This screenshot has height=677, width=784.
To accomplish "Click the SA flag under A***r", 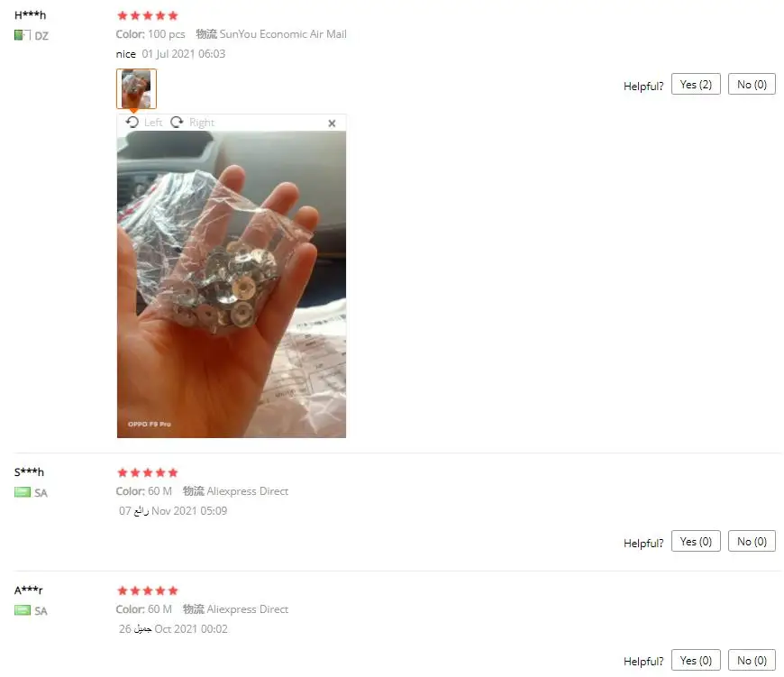I will coord(23,610).
